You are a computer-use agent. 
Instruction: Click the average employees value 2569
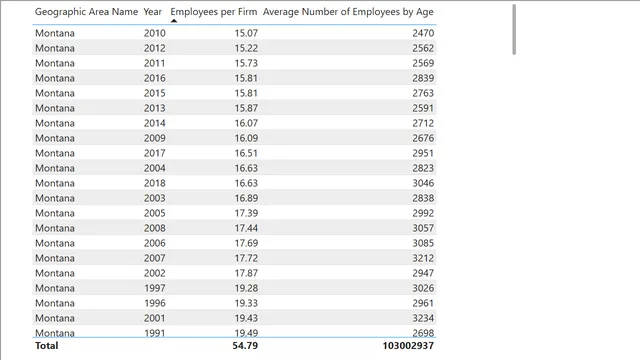[x=423, y=63]
